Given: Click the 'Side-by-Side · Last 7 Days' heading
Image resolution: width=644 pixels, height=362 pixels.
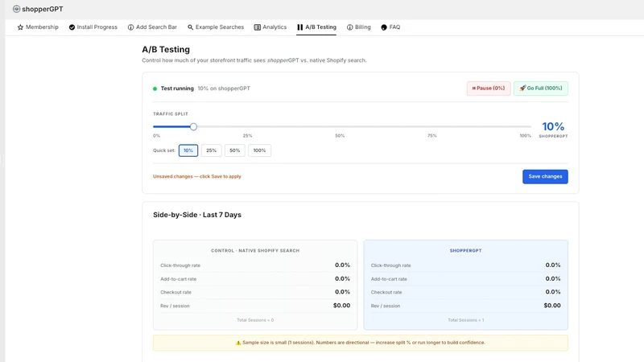Looking at the screenshot, I should tap(197, 215).
